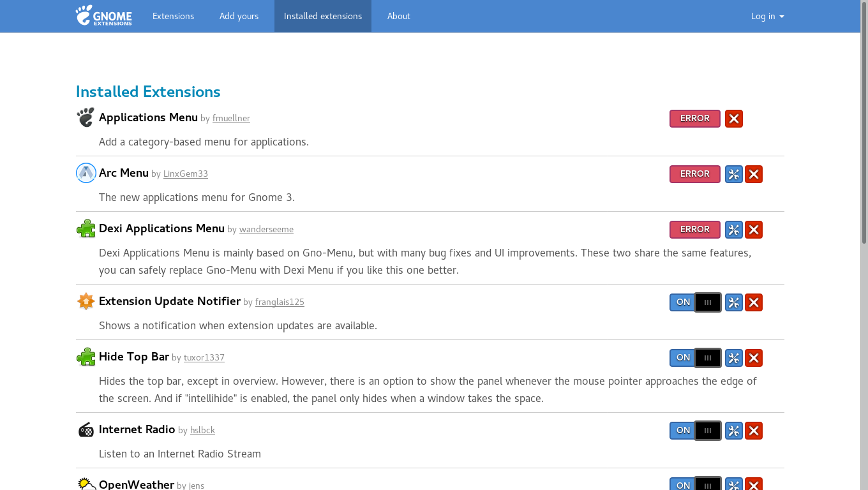This screenshot has width=868, height=490.
Task: Open the Internet Radio title link
Action: (x=137, y=429)
